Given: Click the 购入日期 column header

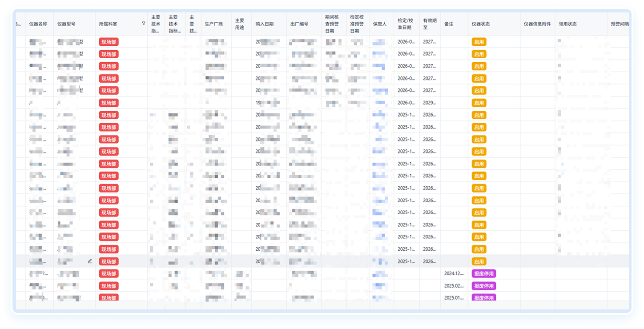Looking at the screenshot, I should tap(265, 24).
